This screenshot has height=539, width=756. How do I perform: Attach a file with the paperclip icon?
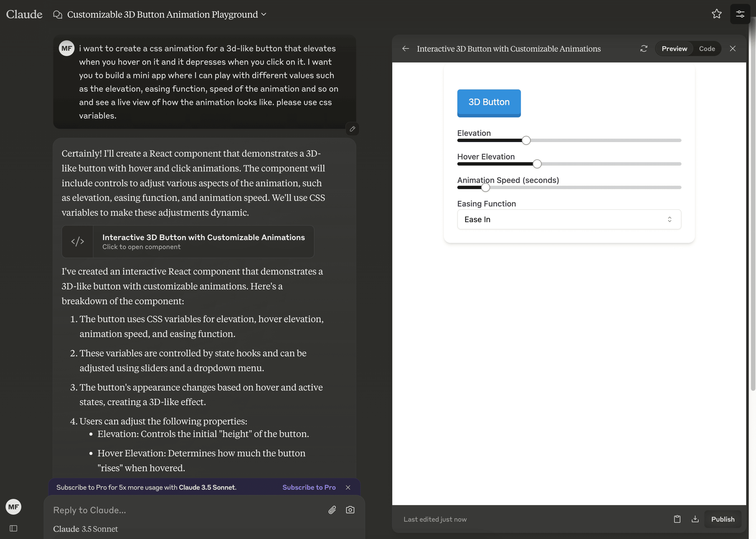[x=332, y=510]
